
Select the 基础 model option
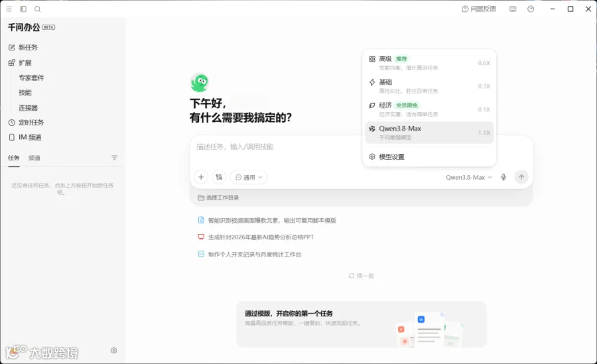pyautogui.click(x=429, y=86)
